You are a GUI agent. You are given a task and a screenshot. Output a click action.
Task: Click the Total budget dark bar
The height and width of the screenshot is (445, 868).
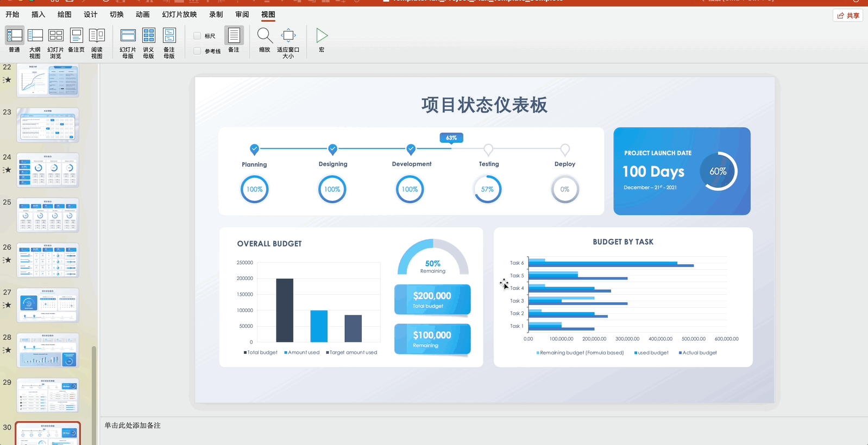(285, 310)
